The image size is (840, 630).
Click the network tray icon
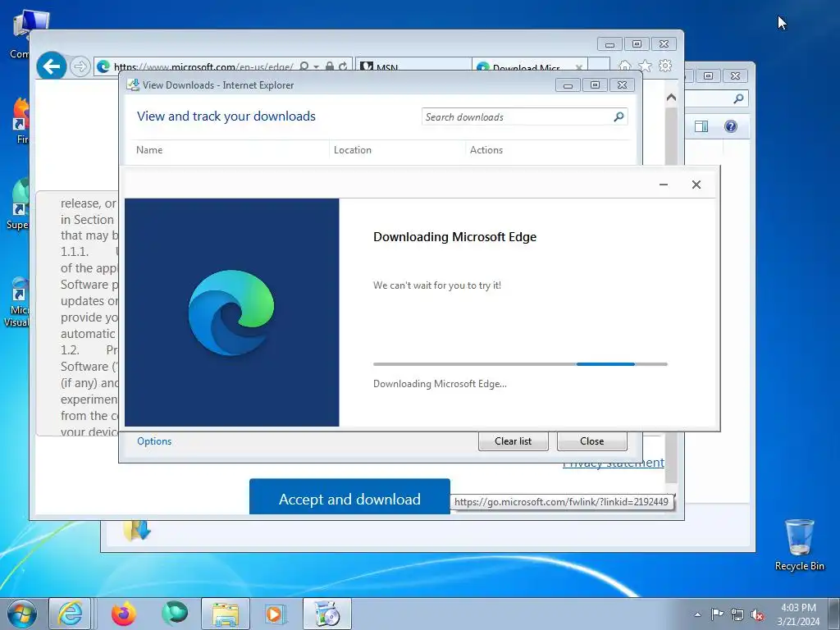coord(737,614)
